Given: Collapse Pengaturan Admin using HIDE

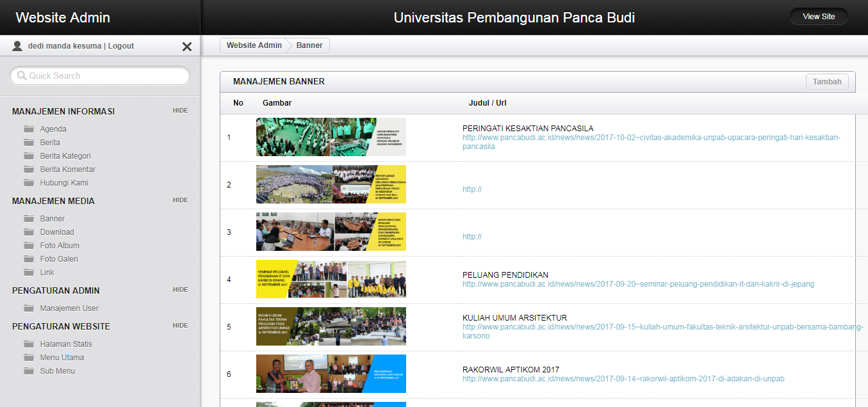Looking at the screenshot, I should point(180,290).
